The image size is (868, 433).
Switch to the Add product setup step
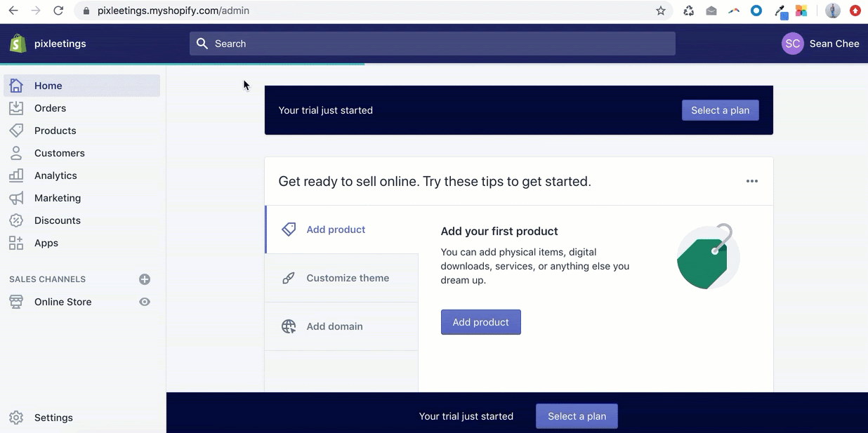[336, 229]
